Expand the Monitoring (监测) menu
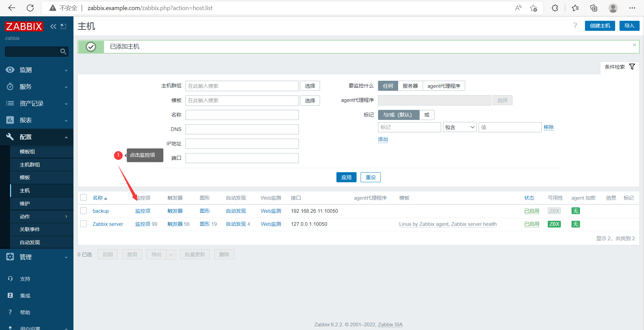This screenshot has width=644, height=330. tap(37, 70)
